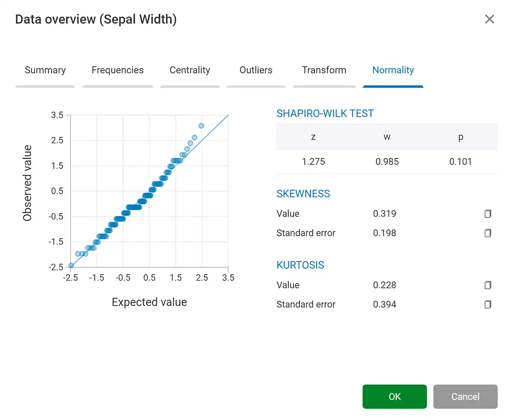Go to the Centrality tab
Viewport: 513px width, 420px height.
pyautogui.click(x=190, y=70)
